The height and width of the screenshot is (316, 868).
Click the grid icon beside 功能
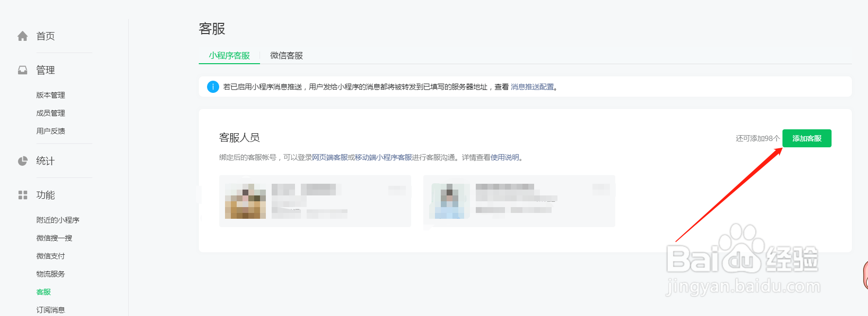click(23, 195)
